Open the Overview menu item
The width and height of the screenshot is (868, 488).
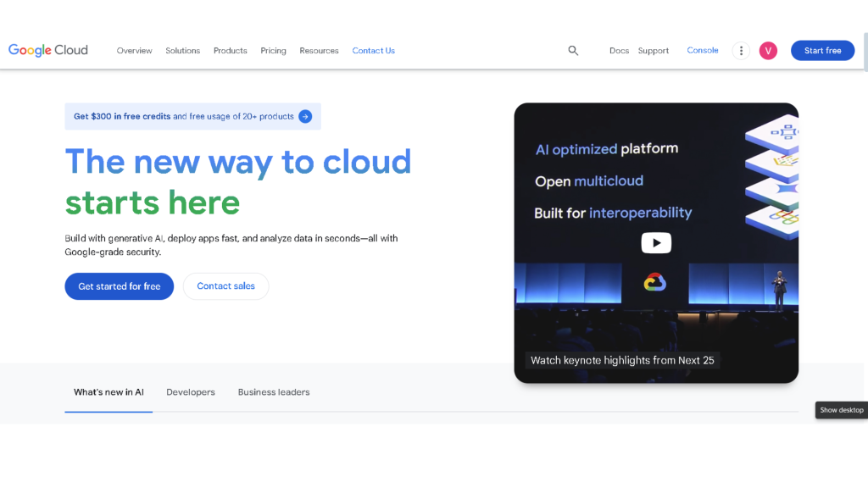pos(134,51)
